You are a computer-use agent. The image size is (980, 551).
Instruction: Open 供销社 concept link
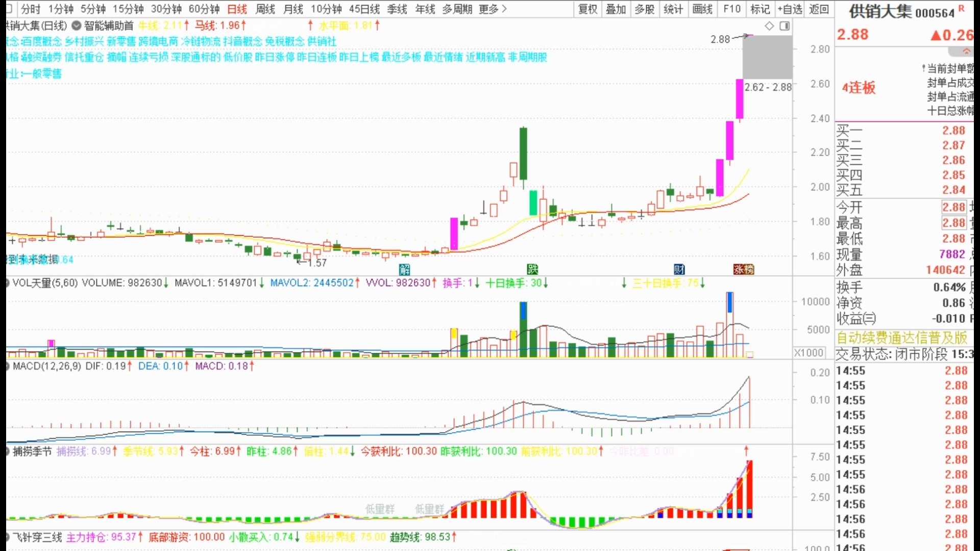click(322, 41)
